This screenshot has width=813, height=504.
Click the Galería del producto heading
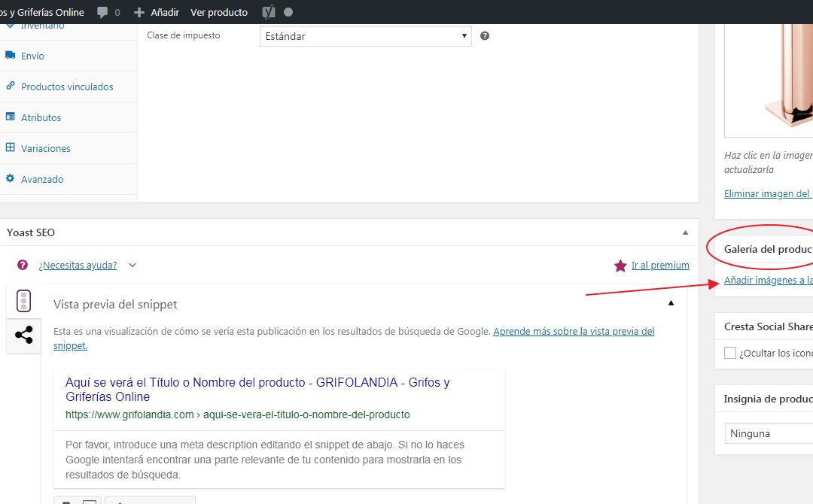pos(769,249)
